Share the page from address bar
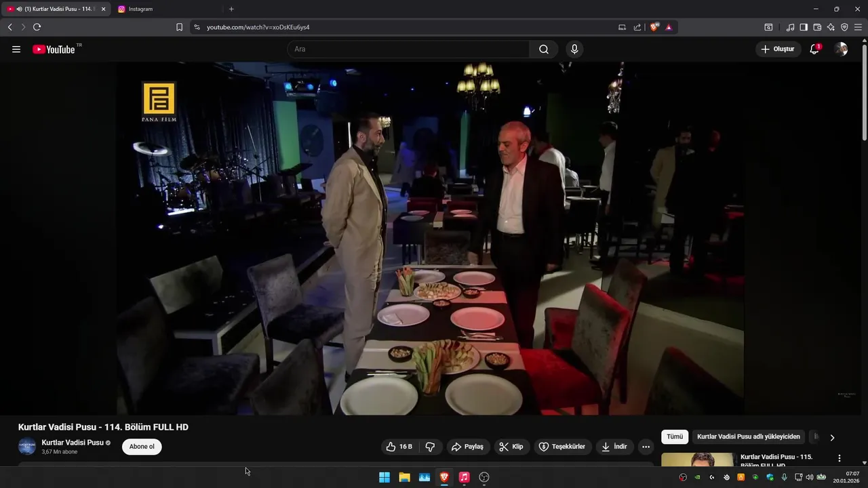Screen dimensions: 868x488 click(x=637, y=27)
